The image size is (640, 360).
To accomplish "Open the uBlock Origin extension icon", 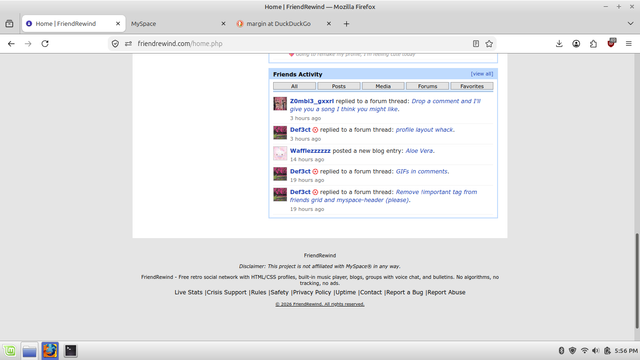I will click(x=611, y=43).
